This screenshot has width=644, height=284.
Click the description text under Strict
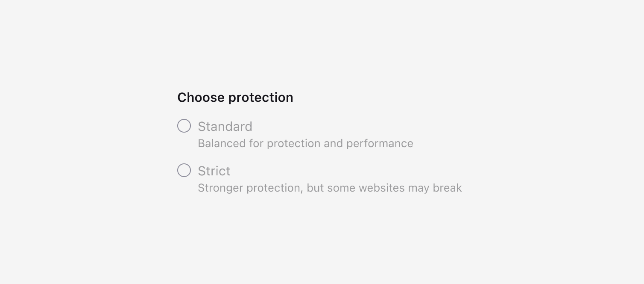(330, 188)
